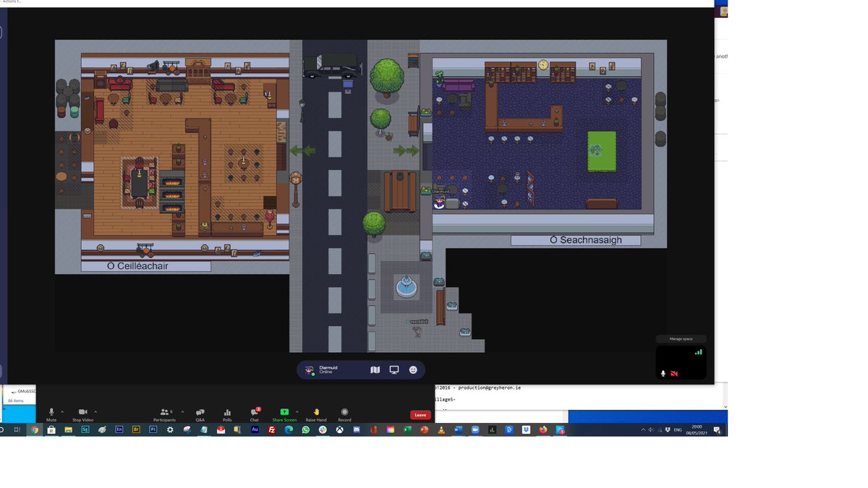
Task: Open File Explorer from the taskbar
Action: (68, 429)
